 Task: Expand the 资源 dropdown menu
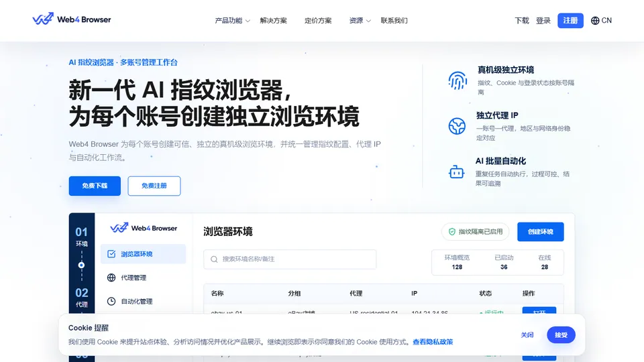coord(360,21)
